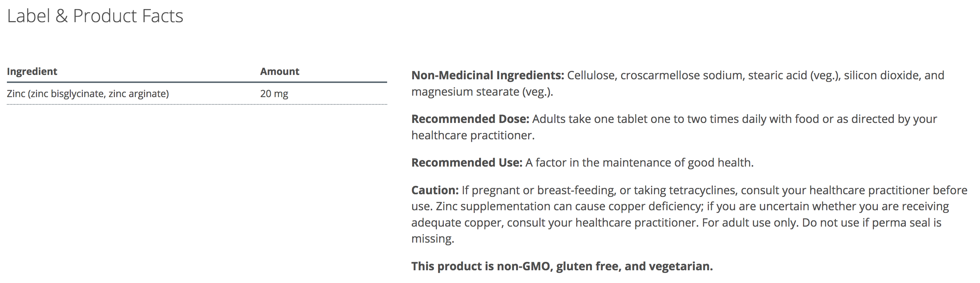The width and height of the screenshot is (980, 283).
Task: Click the Ingredient column header
Action: point(32,72)
